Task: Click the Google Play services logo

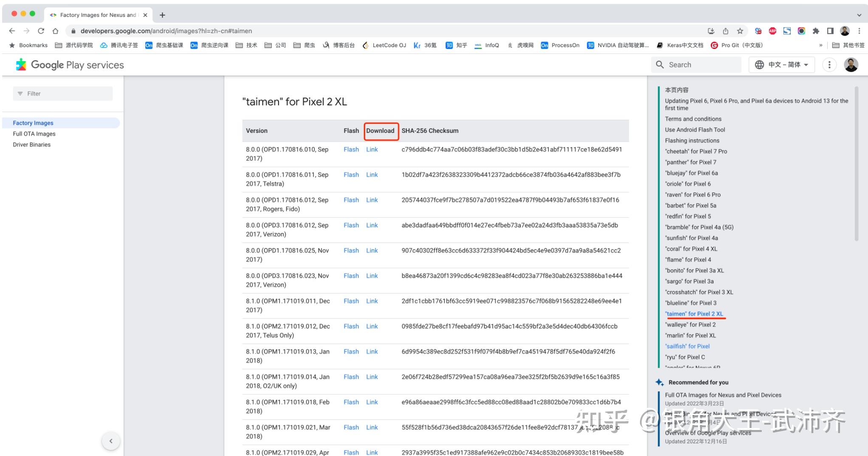Action: click(x=70, y=65)
